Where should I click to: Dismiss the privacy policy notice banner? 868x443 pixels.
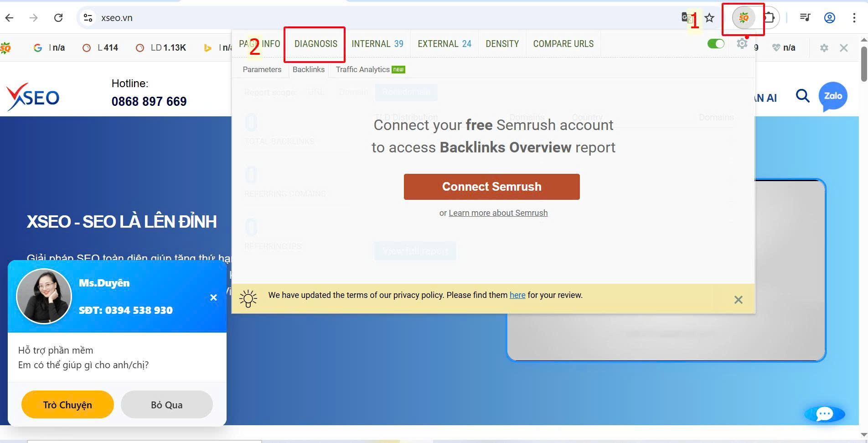[738, 300]
